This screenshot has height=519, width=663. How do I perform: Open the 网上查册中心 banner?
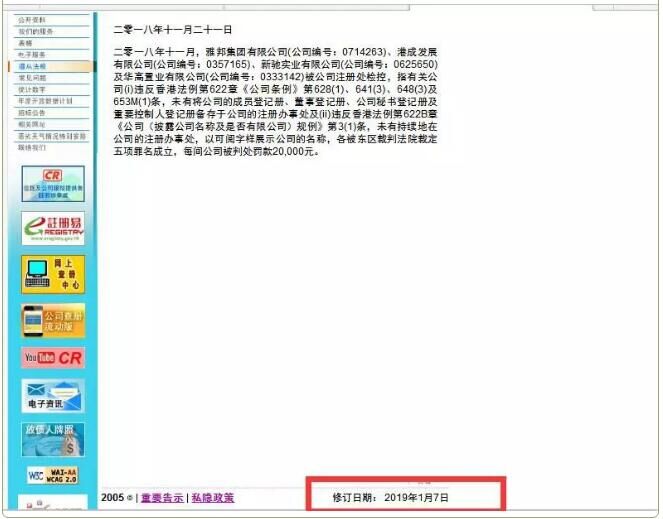53,274
